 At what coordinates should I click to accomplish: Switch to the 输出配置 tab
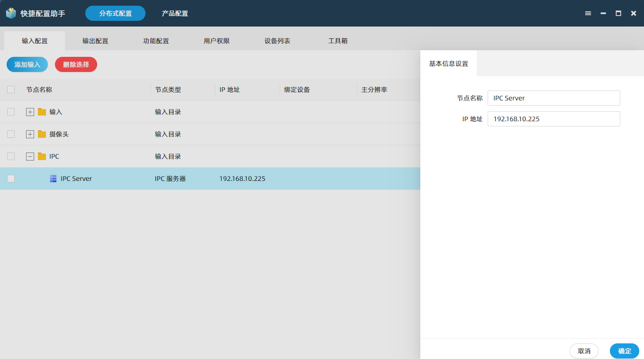[x=95, y=41]
